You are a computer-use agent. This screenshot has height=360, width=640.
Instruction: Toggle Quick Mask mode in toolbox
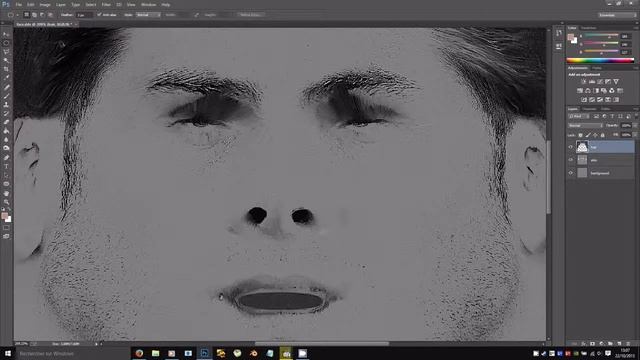coord(6,228)
